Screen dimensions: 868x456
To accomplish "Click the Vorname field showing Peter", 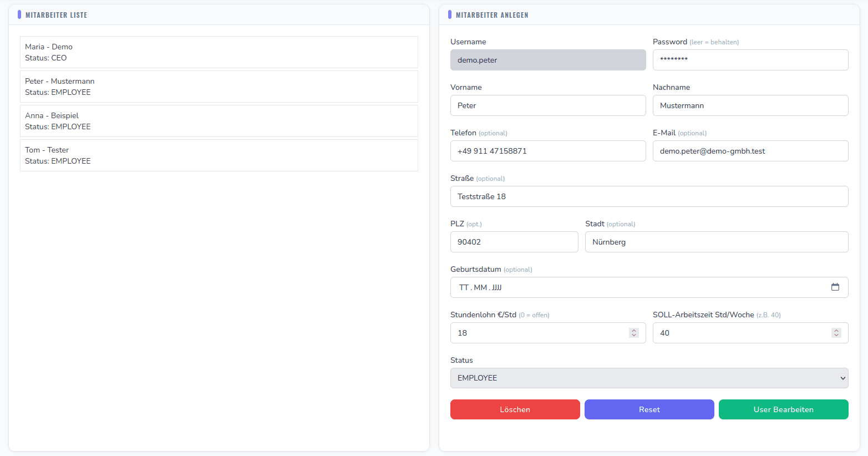I will [x=548, y=105].
